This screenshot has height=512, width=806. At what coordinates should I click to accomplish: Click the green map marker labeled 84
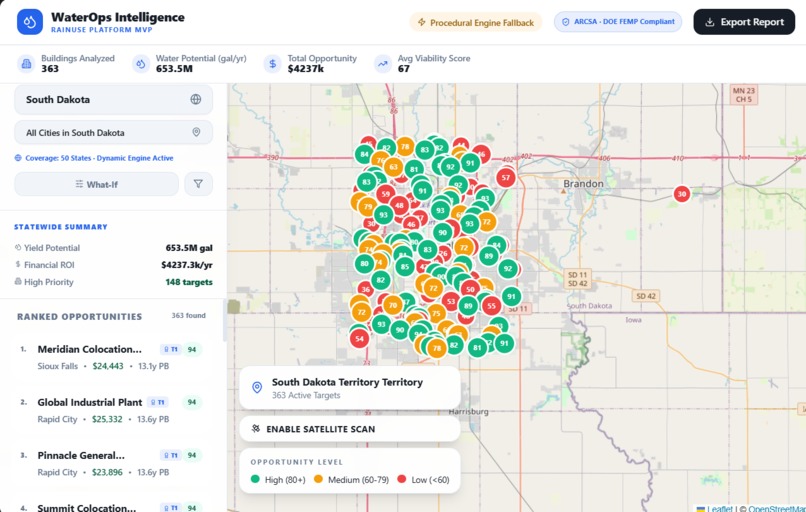(364, 154)
